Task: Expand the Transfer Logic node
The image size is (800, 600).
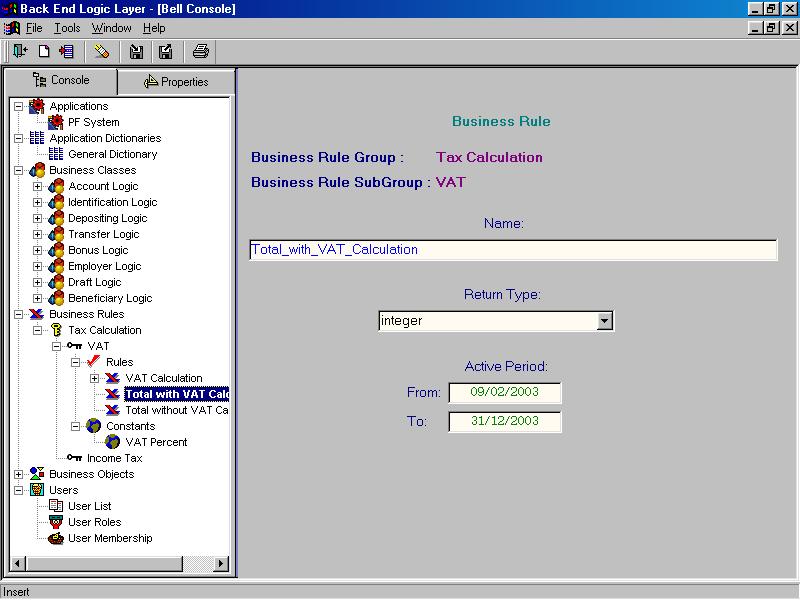Action: 37,234
